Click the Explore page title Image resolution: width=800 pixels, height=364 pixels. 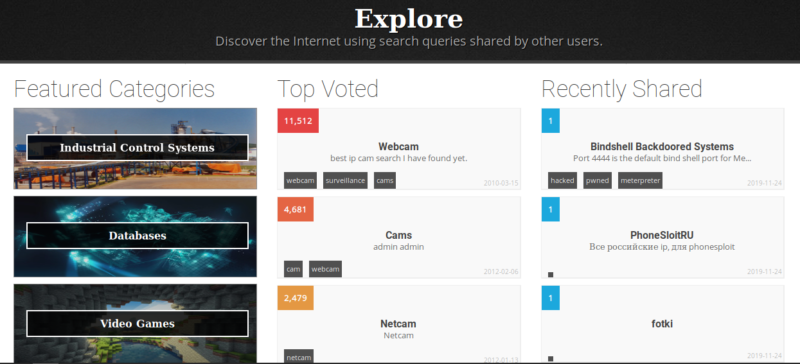click(x=409, y=19)
